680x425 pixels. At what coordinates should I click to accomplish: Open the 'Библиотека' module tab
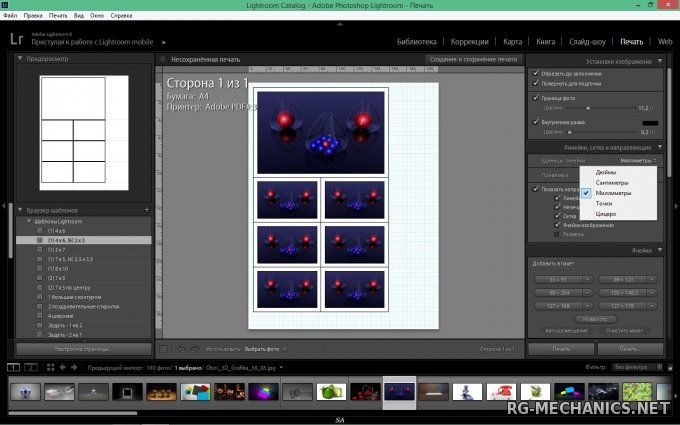pyautogui.click(x=416, y=42)
